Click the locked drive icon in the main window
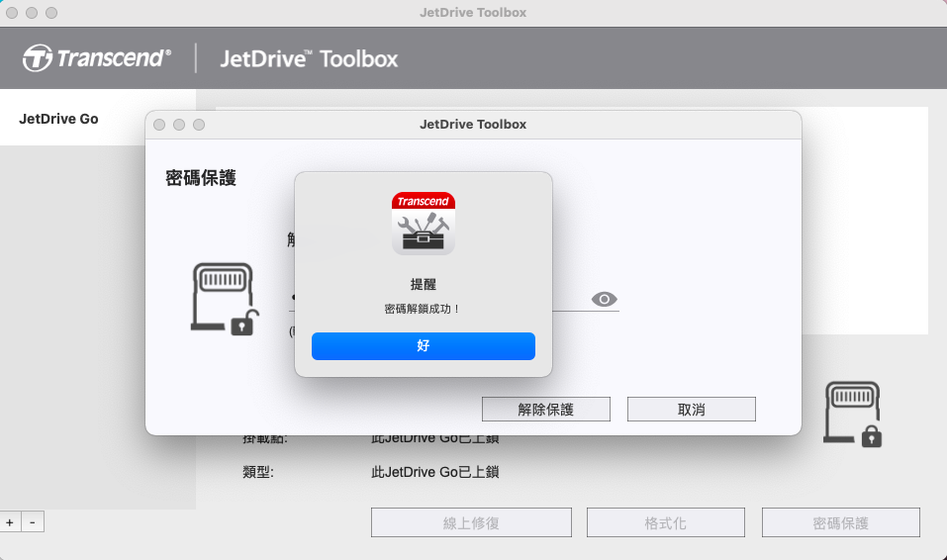Image resolution: width=947 pixels, height=560 pixels. [x=853, y=415]
